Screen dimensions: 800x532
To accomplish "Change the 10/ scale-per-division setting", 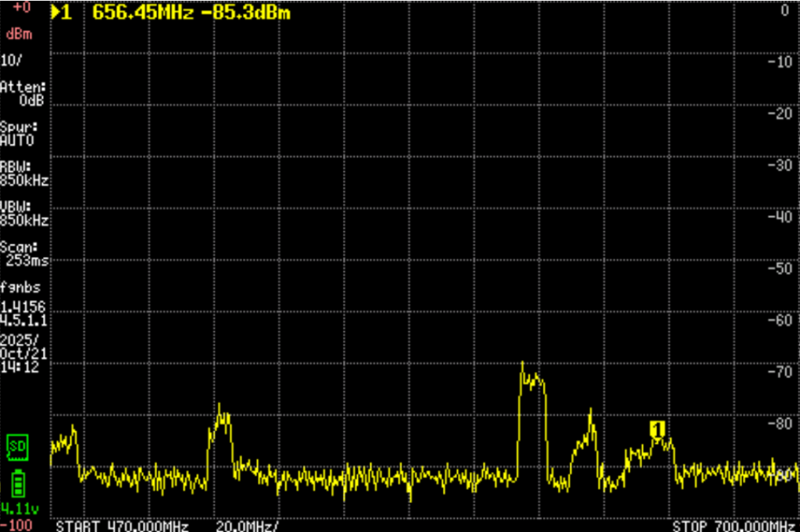I will (11, 60).
